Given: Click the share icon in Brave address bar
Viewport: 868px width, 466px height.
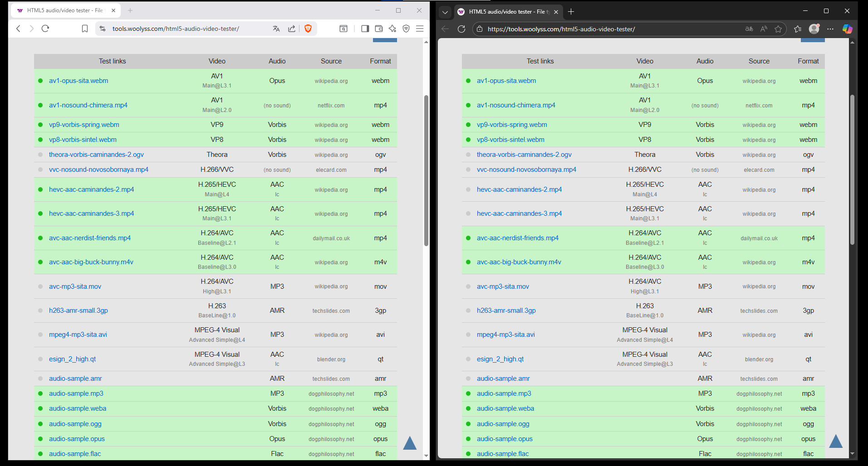Looking at the screenshot, I should (292, 29).
